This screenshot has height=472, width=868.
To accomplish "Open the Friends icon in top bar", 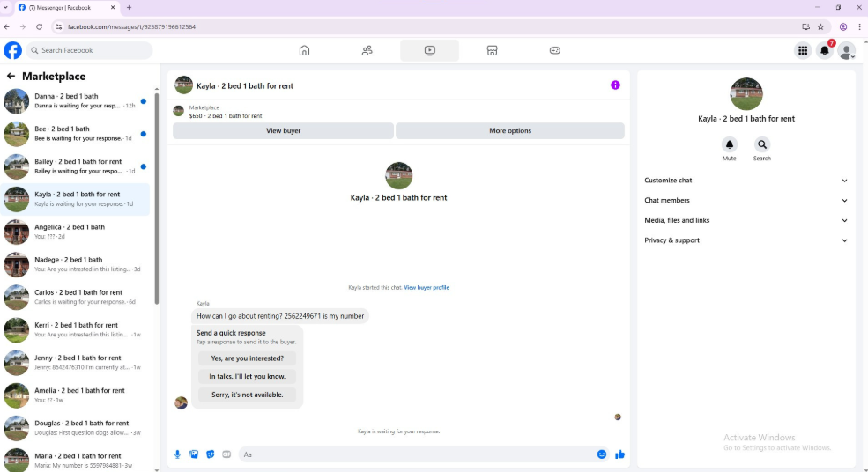I will click(367, 50).
